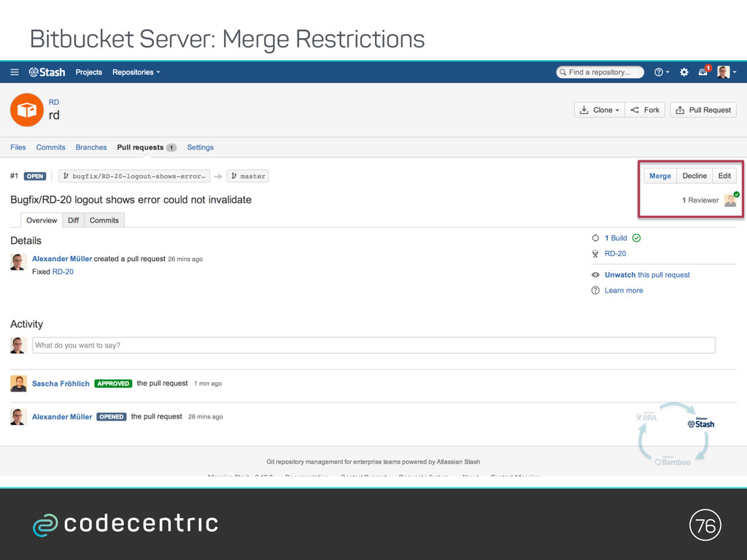This screenshot has width=747, height=560.
Task: Click the Stash logo
Action: click(47, 72)
